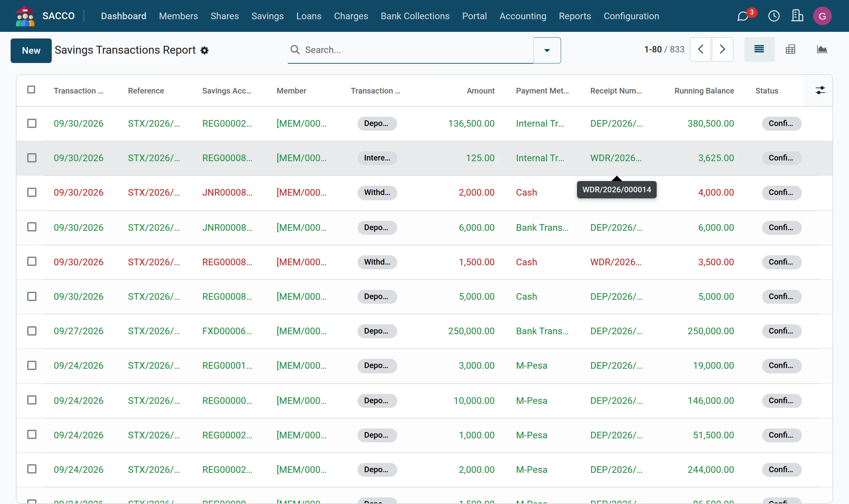Go to the next page of records
The height and width of the screenshot is (504, 849).
point(722,50)
